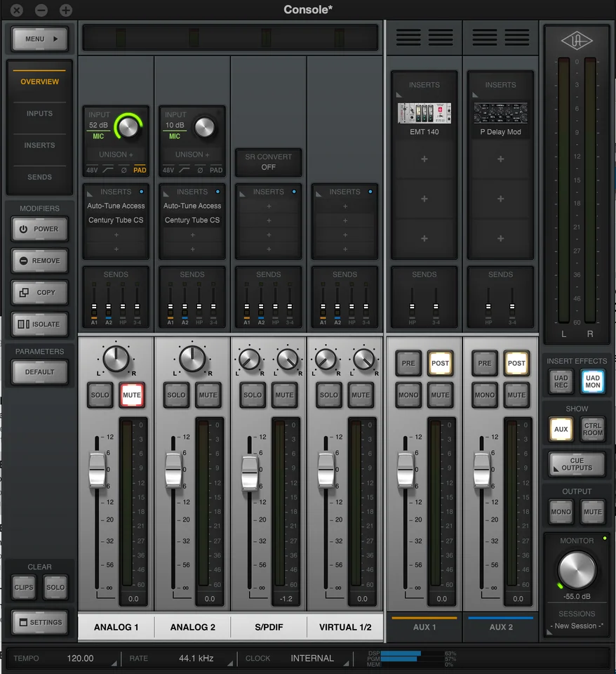Unmute the Analog 1 channel
This screenshot has width=616, height=674.
click(131, 395)
